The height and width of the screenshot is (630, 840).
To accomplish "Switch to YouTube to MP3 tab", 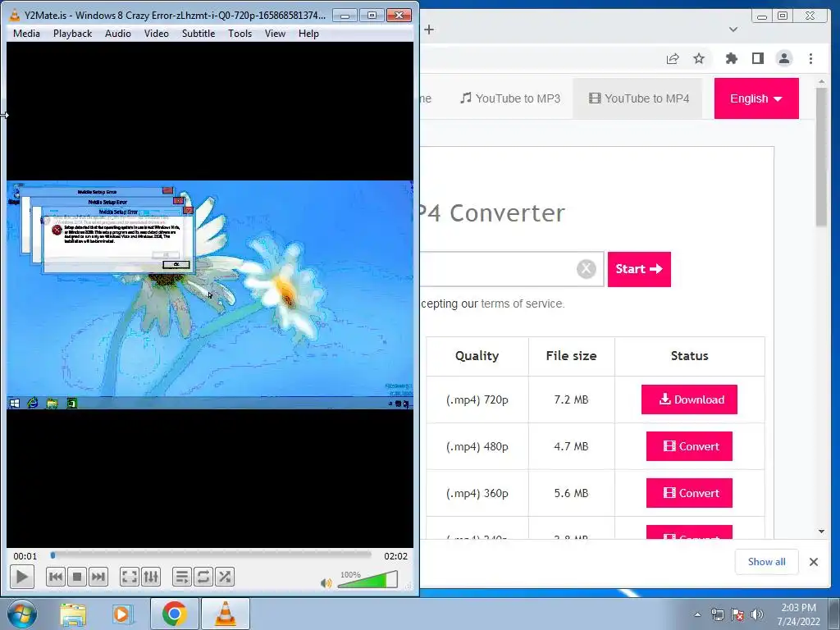I will coord(510,98).
